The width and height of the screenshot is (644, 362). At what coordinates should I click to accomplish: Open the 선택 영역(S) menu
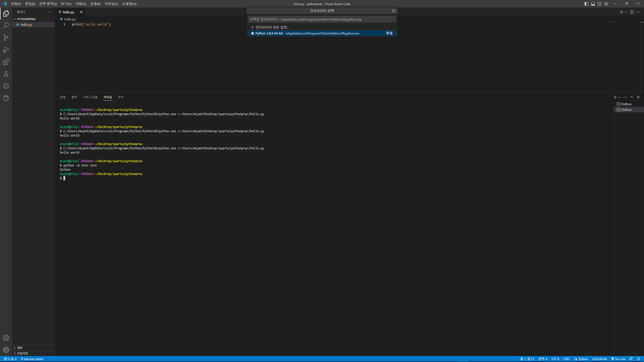coord(48,4)
